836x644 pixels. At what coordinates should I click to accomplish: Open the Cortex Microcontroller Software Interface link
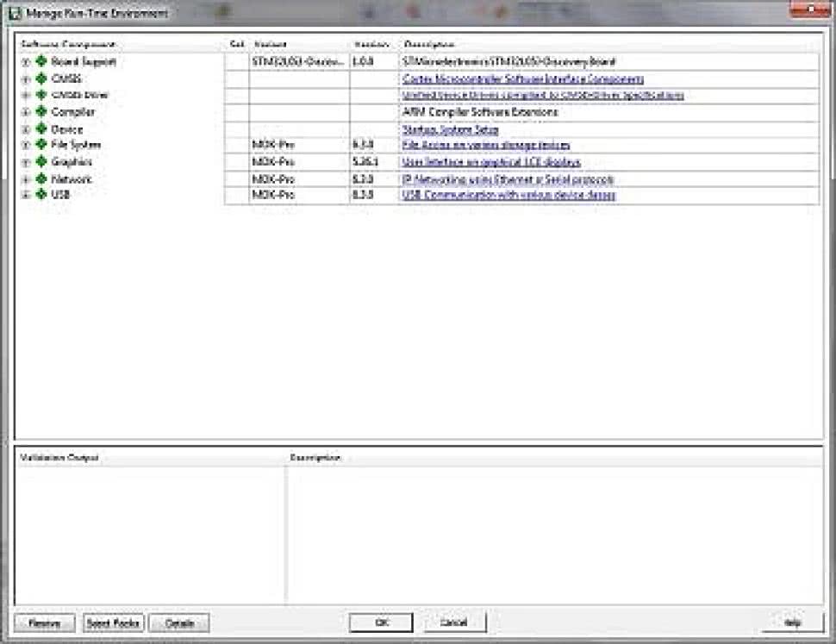(x=522, y=79)
